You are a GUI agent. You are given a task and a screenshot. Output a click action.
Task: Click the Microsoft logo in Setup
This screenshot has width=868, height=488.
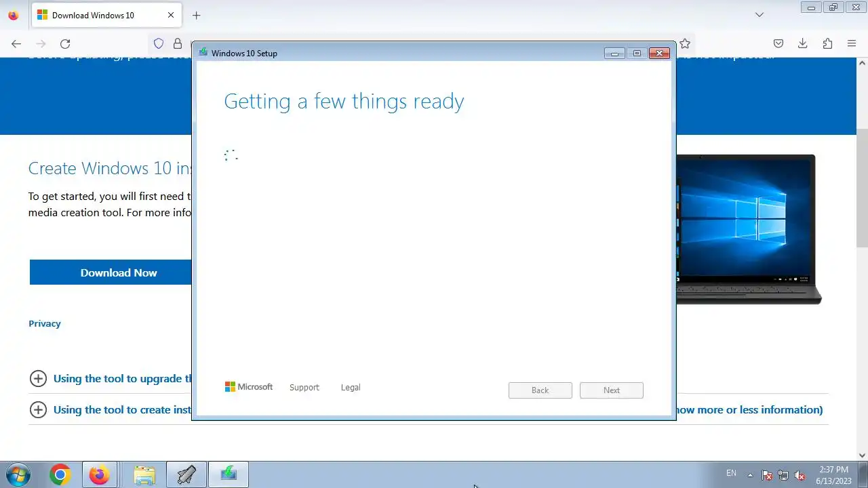pos(249,387)
